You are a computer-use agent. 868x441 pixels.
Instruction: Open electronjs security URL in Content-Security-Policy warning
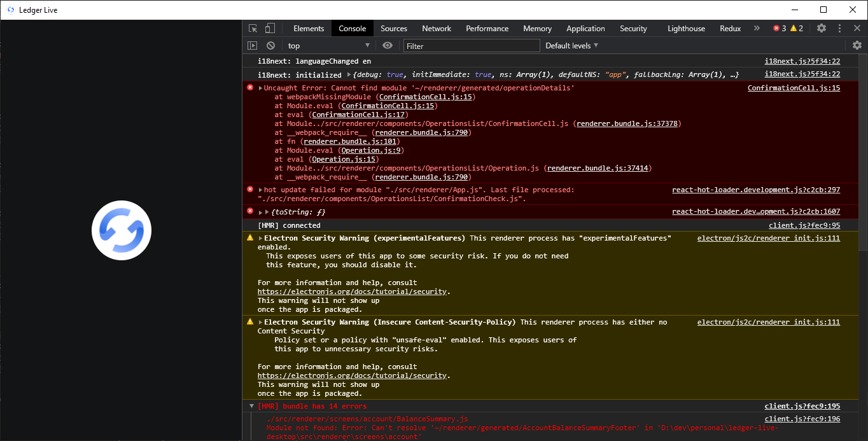(353, 376)
